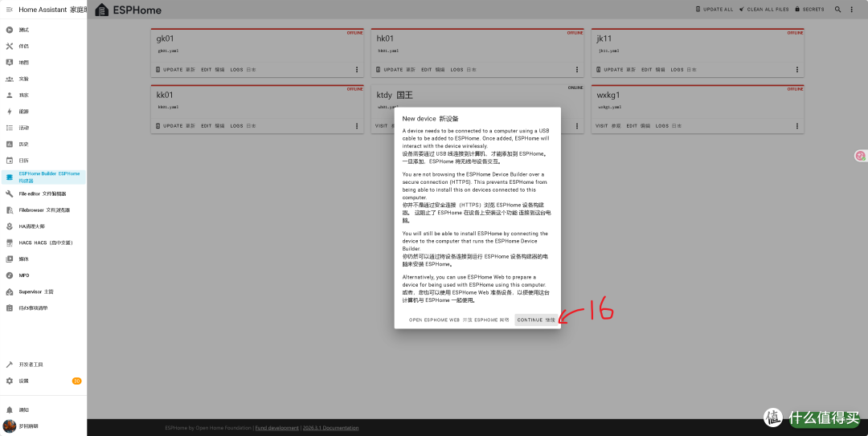The height and width of the screenshot is (436, 868).
Task: Click the gk01.yaml filename text
Action: (x=168, y=51)
